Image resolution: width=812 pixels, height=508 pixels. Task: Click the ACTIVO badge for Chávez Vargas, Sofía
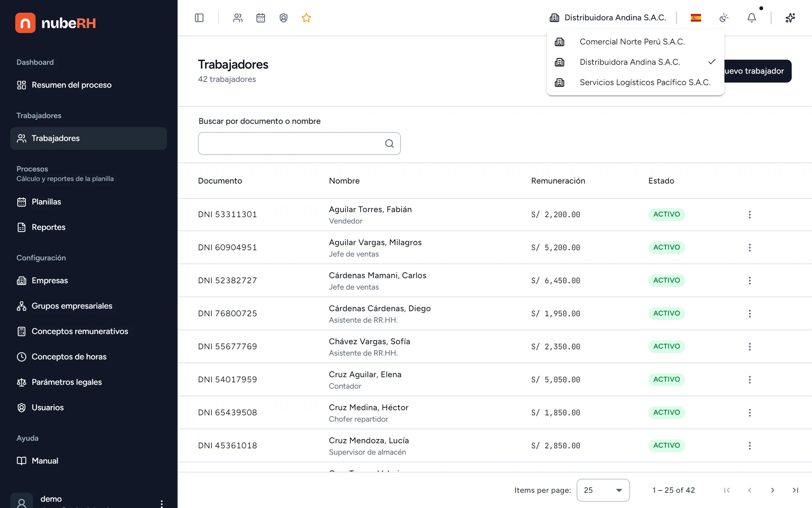click(x=666, y=347)
